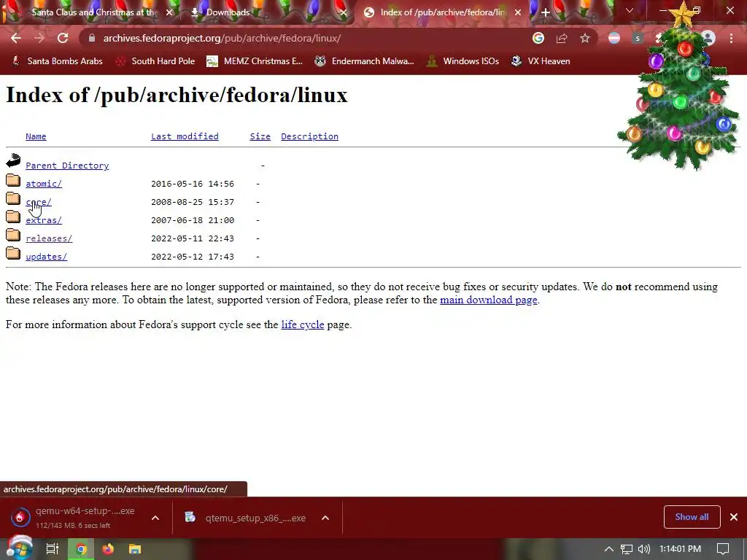Click the folder icon next to releases/

point(13,236)
